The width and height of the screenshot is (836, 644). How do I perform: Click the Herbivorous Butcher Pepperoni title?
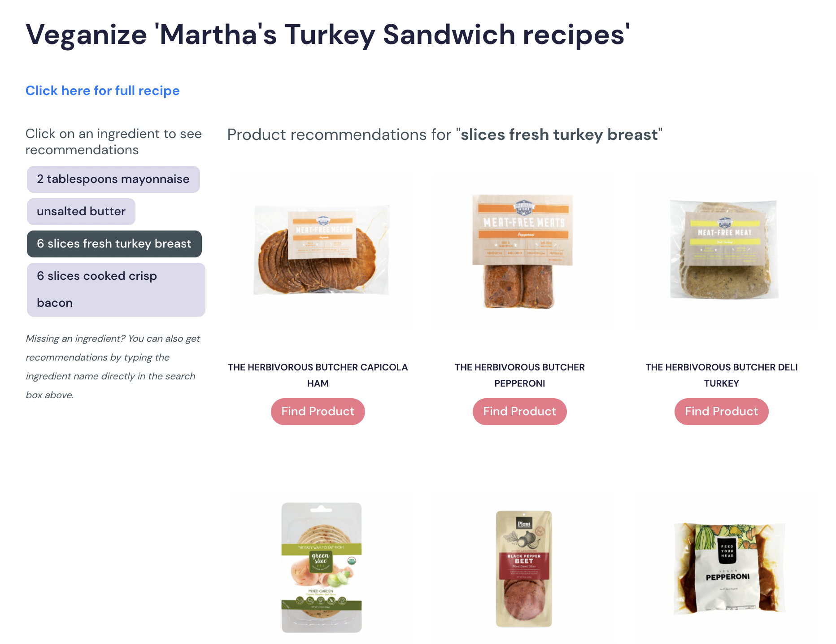(x=519, y=375)
